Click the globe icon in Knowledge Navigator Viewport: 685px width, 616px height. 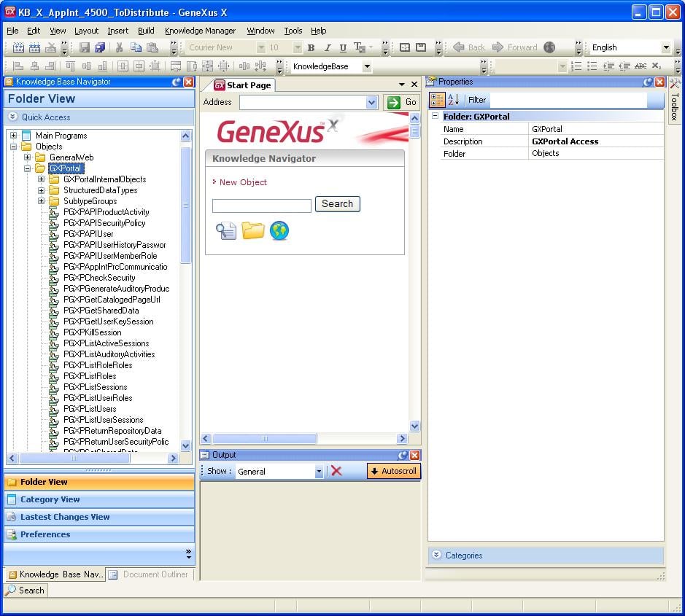click(279, 231)
